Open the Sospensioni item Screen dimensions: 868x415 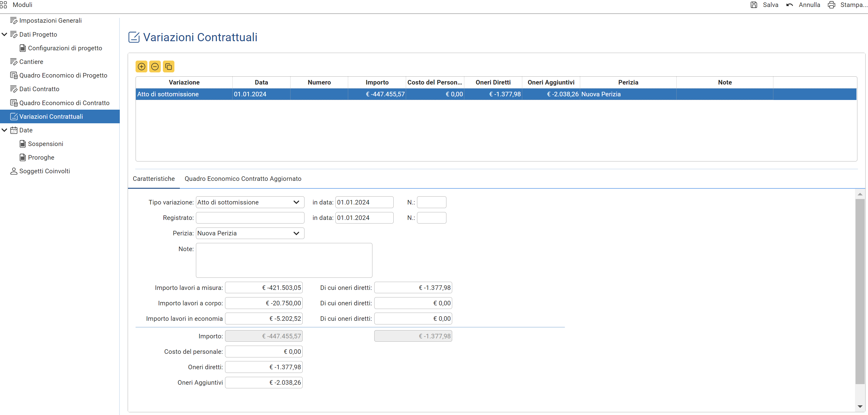click(x=45, y=144)
